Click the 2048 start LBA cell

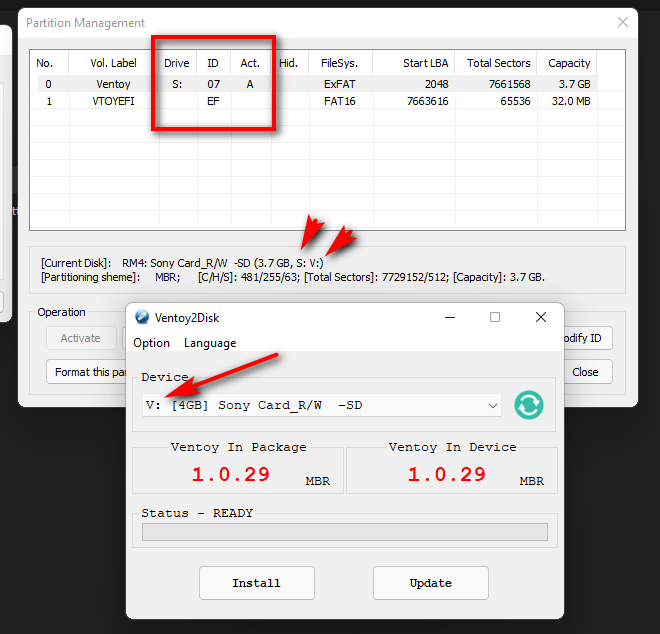point(436,84)
